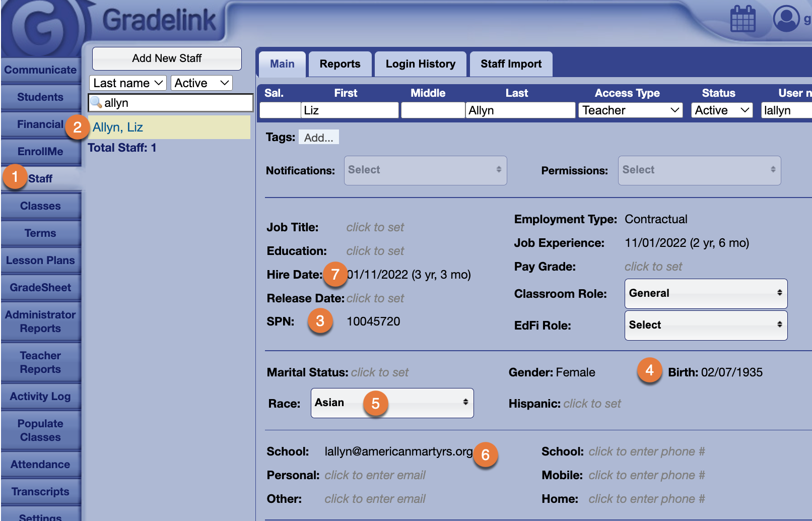Set Education via click to set
This screenshot has width=812, height=521.
pyautogui.click(x=375, y=251)
